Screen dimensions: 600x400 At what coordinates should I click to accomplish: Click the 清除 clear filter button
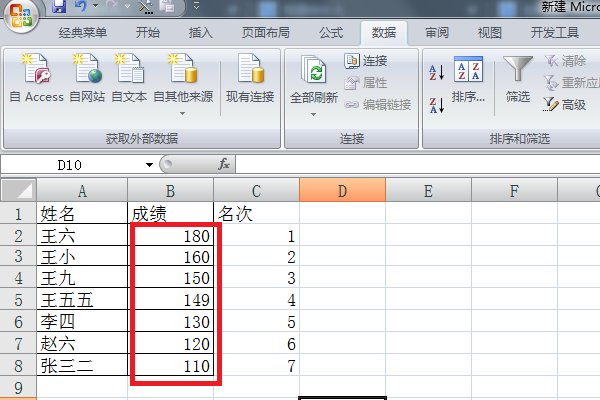pyautogui.click(x=566, y=60)
